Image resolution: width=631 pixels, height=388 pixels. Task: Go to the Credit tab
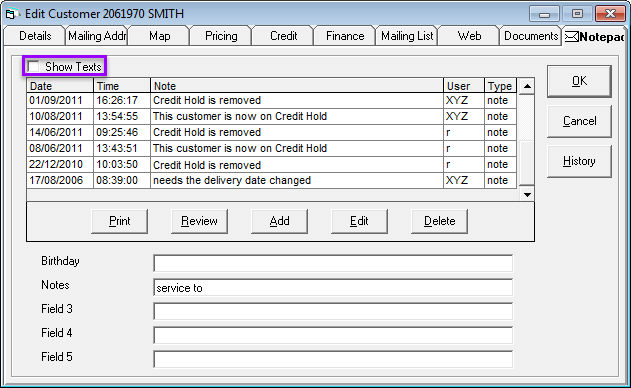(283, 36)
